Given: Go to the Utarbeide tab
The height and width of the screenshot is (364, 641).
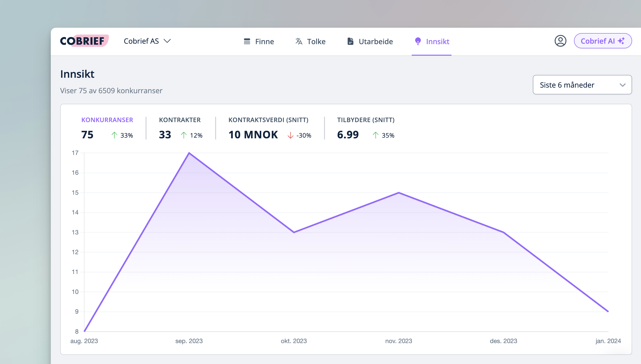Looking at the screenshot, I should coord(376,42).
